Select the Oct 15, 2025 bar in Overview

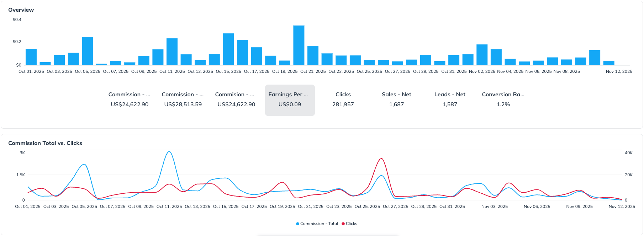pyautogui.click(x=228, y=49)
